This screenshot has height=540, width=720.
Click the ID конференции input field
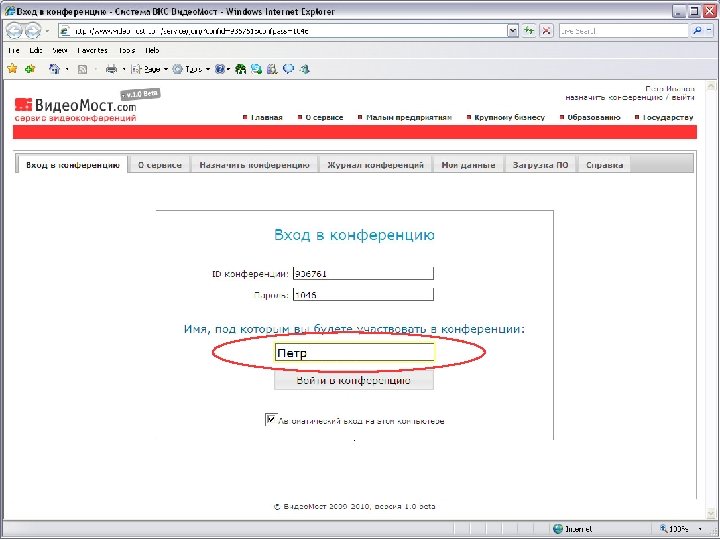tap(363, 273)
